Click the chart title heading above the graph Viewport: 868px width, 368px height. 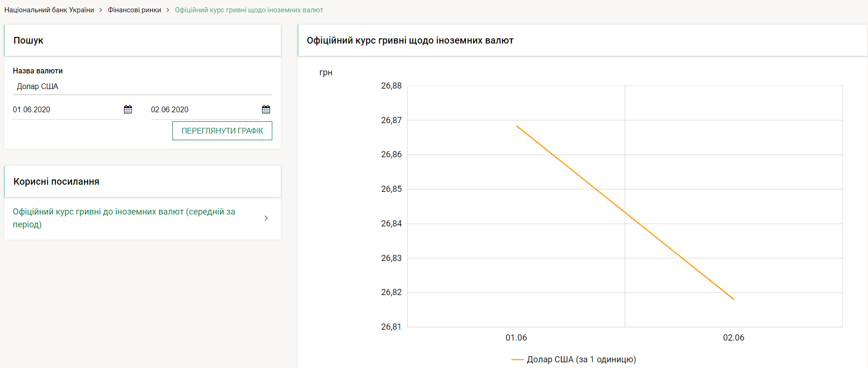(410, 40)
